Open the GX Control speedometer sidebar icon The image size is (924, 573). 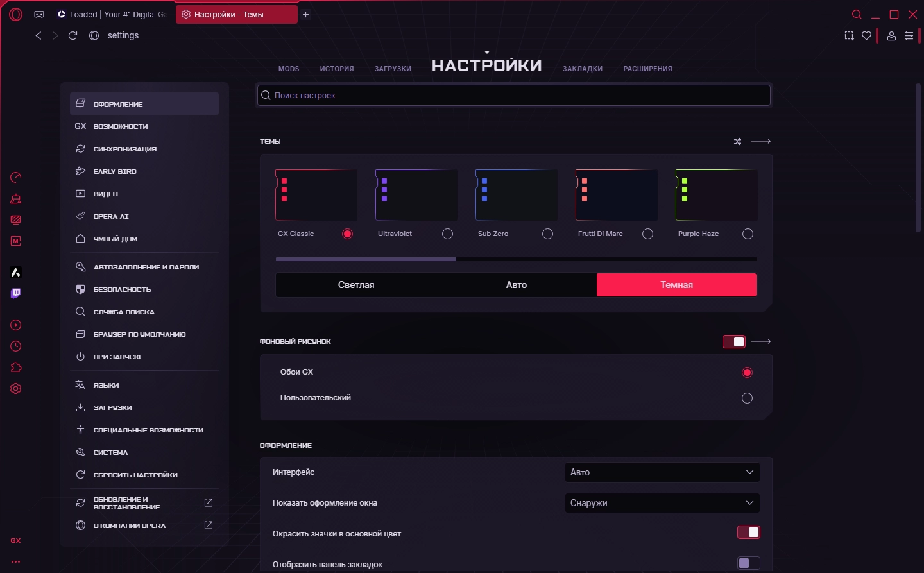(x=16, y=177)
